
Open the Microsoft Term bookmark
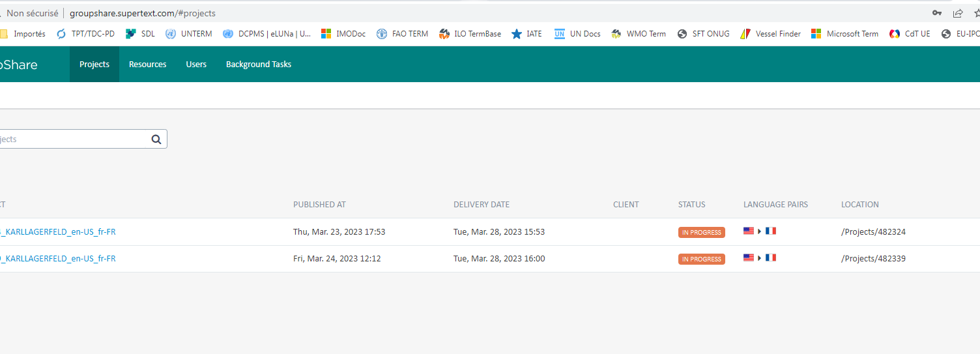tap(845, 34)
